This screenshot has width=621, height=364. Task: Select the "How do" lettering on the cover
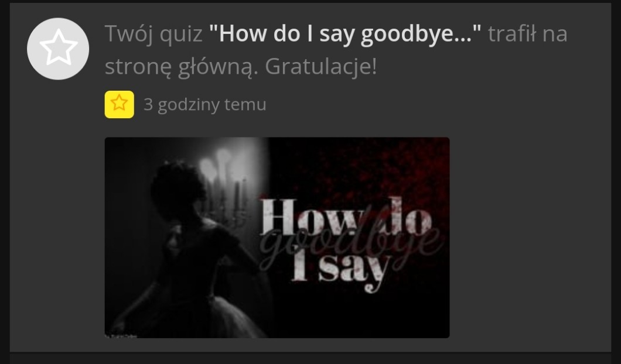[345, 217]
